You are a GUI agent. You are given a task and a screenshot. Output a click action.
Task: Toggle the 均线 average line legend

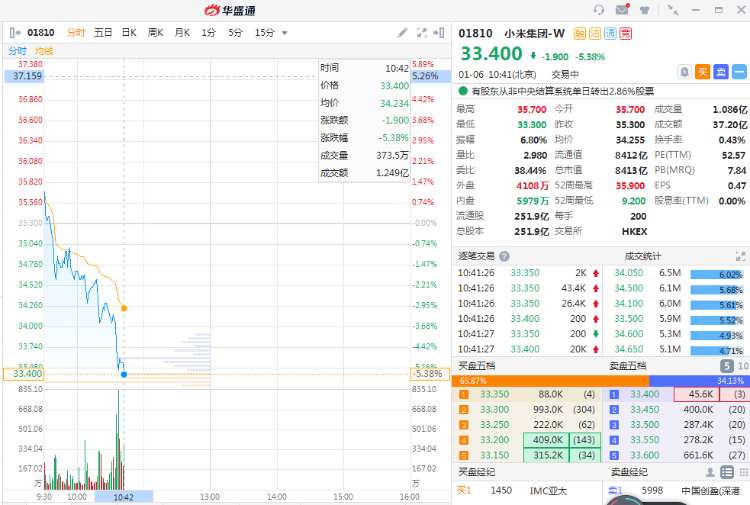[44, 51]
